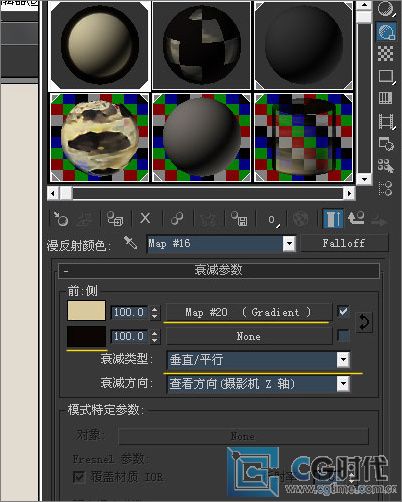Check the second None map enable checkbox
The image size is (402, 502).
click(x=343, y=336)
